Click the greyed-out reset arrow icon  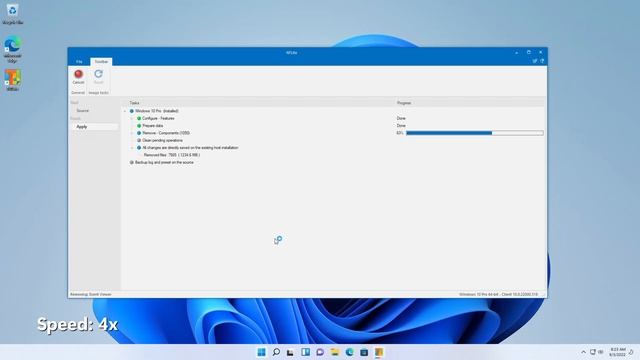98,74
